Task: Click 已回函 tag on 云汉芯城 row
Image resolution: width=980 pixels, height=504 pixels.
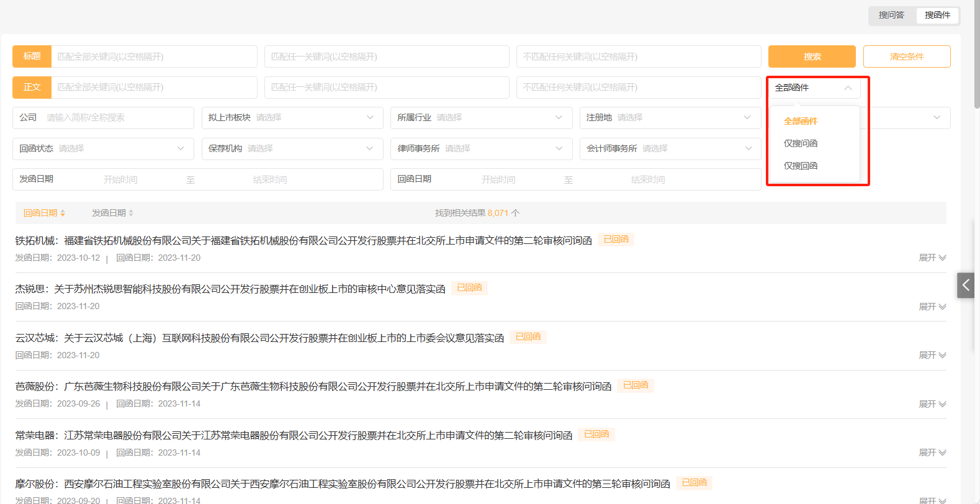Action: pyautogui.click(x=528, y=337)
